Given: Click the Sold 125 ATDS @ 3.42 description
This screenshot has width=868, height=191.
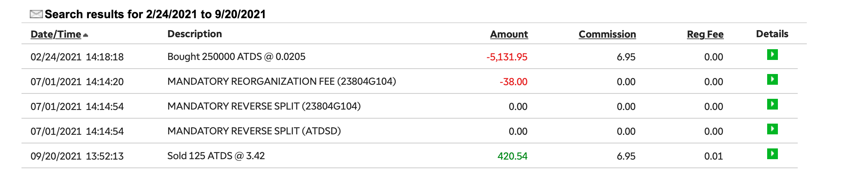Looking at the screenshot, I should (216, 156).
